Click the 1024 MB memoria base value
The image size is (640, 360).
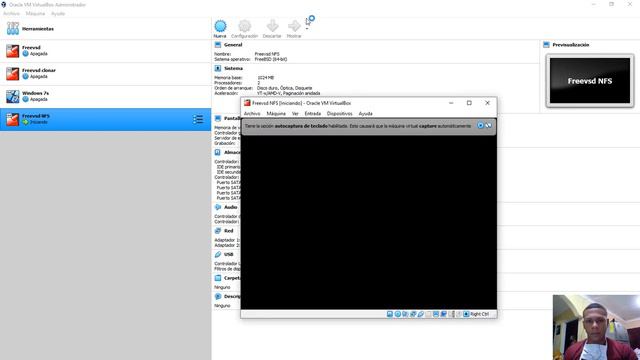pyautogui.click(x=266, y=78)
